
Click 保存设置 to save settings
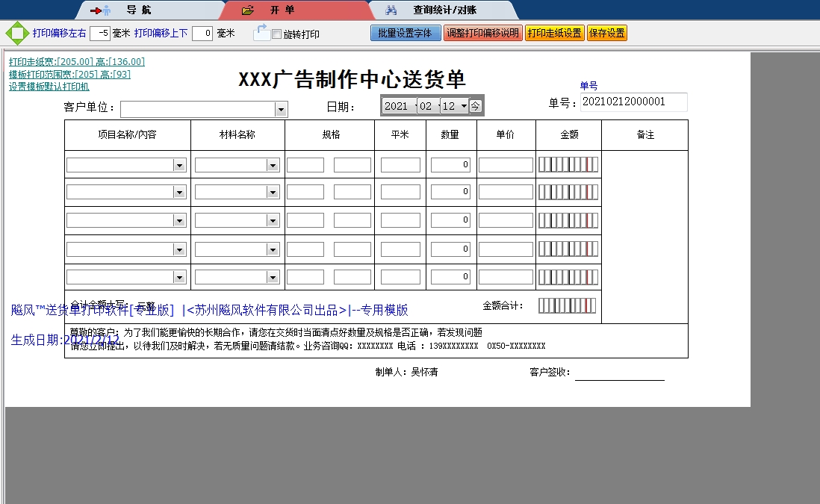click(606, 33)
